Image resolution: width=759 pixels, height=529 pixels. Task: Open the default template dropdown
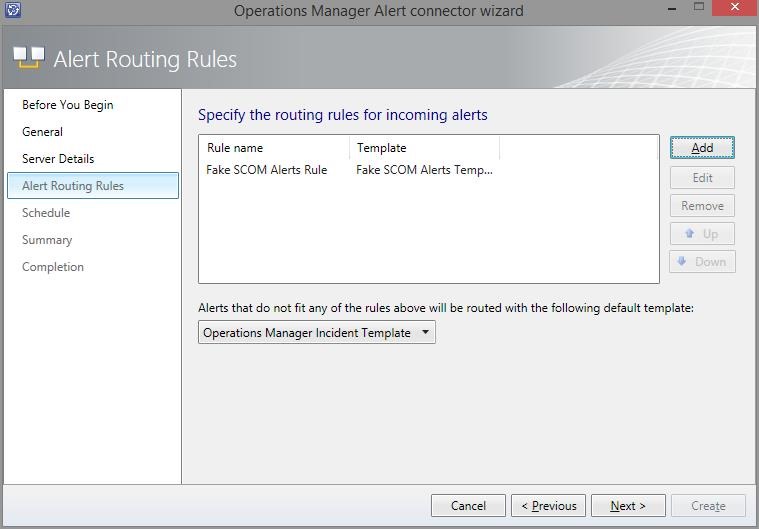317,333
